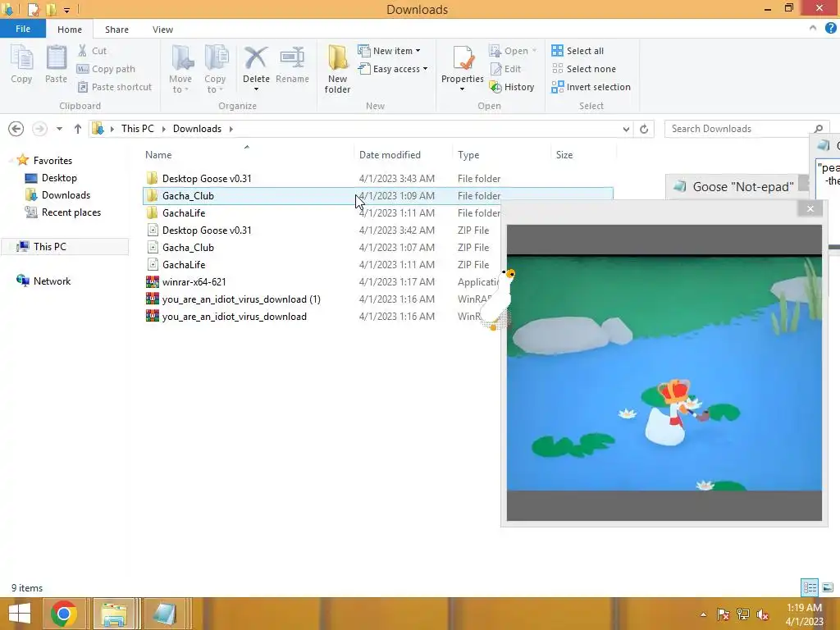Image resolution: width=840 pixels, height=630 pixels.
Task: Click Invert selection
Action: [x=591, y=87]
